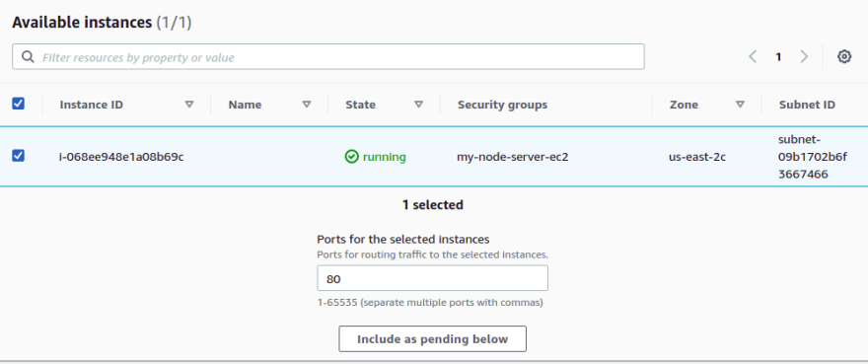
Task: Click the search magnifier icon
Action: pyautogui.click(x=28, y=56)
